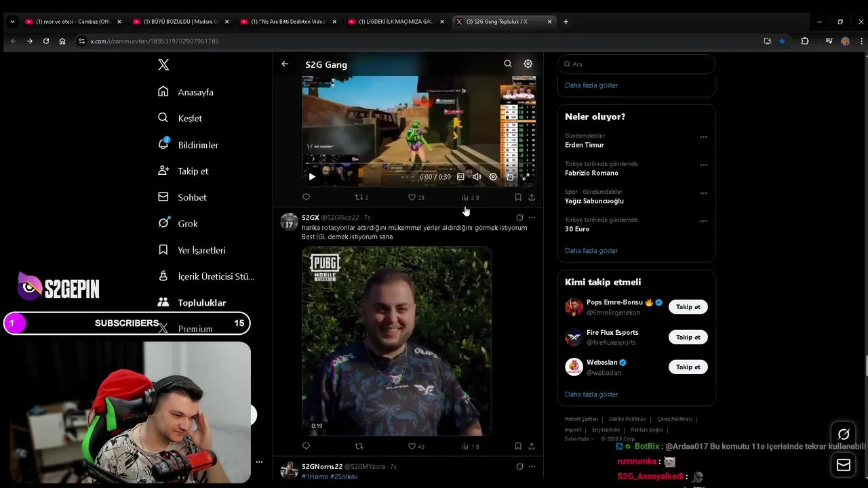
Task: Open Erden Timur trend
Action: pos(585,145)
